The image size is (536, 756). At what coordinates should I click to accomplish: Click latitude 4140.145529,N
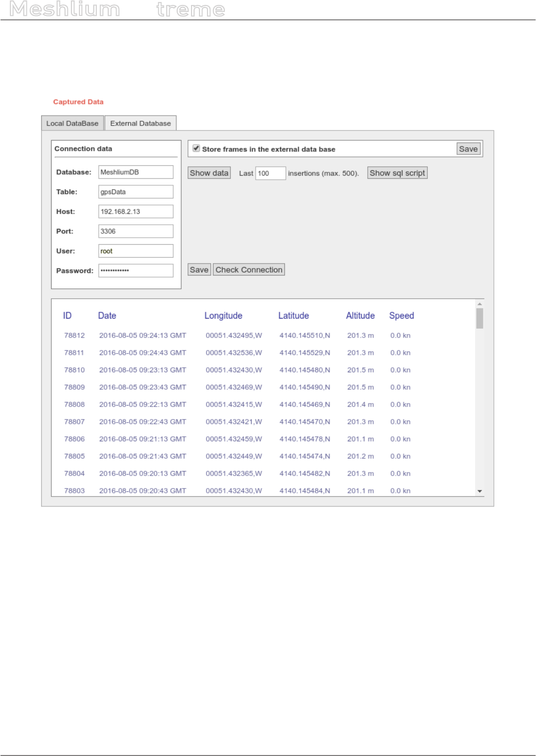[305, 353]
